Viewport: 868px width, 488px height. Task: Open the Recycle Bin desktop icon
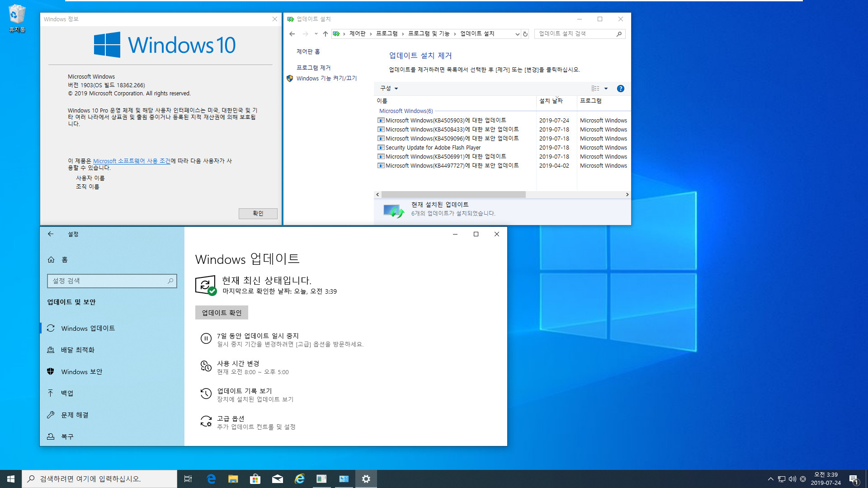pos(17,19)
